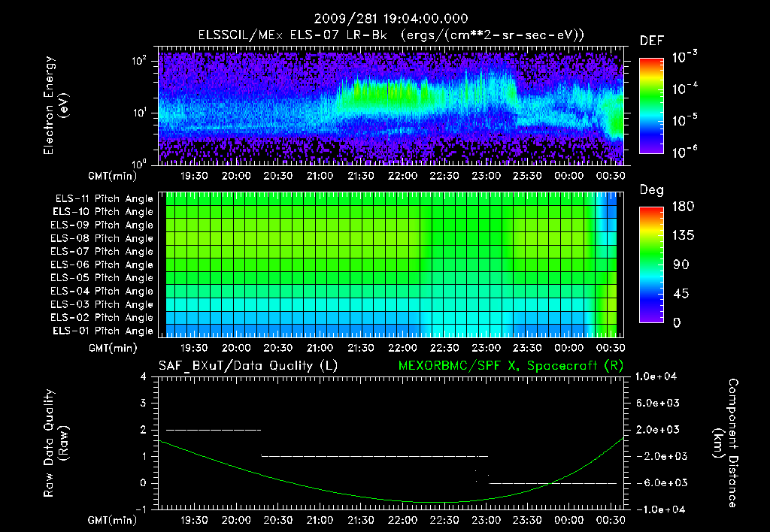Select the Electron Energy (eV) axis label
The height and width of the screenshot is (532, 770).
[56, 105]
